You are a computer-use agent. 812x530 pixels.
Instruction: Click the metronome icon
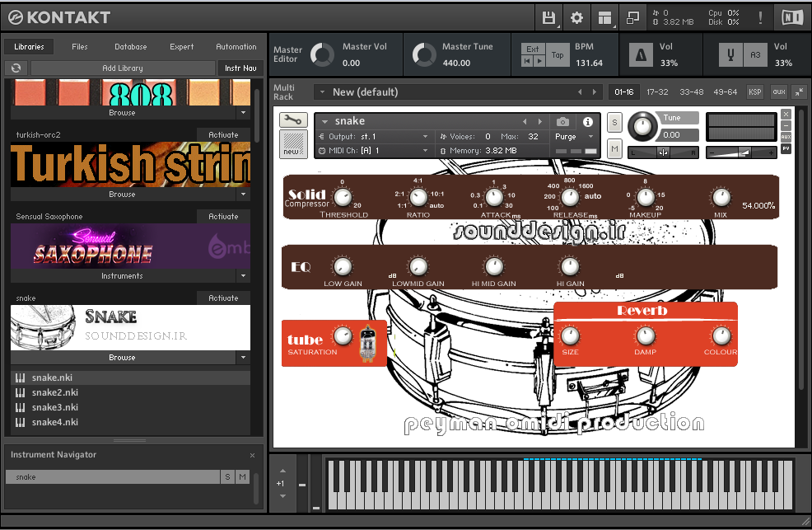click(641, 54)
